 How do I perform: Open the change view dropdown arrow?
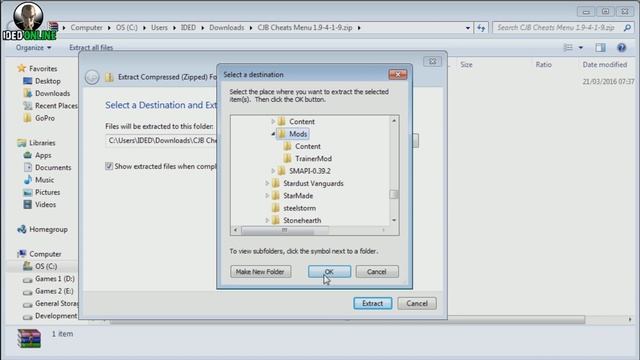(x=581, y=48)
